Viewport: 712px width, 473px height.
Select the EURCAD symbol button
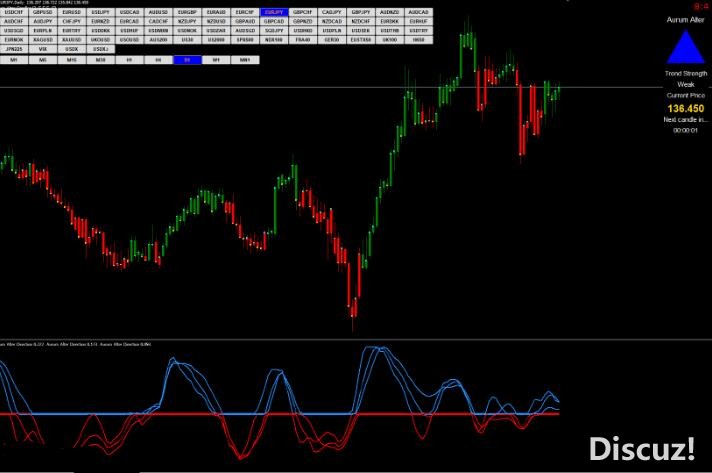pyautogui.click(x=129, y=21)
